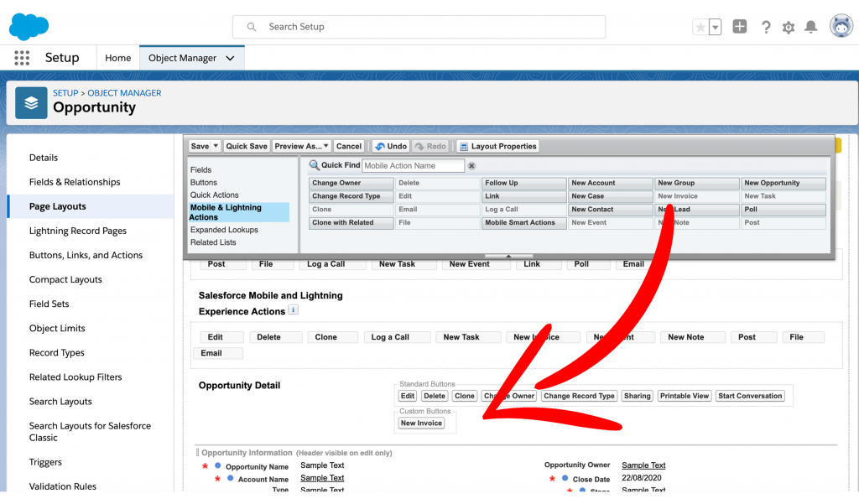The width and height of the screenshot is (859, 504).
Task: Open Lightning Record Pages in the sidebar
Action: click(x=78, y=231)
